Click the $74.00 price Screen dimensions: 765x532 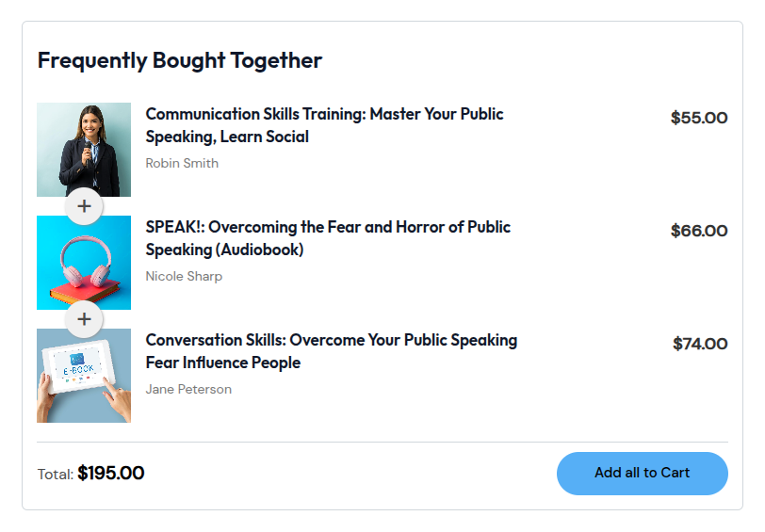pos(700,344)
